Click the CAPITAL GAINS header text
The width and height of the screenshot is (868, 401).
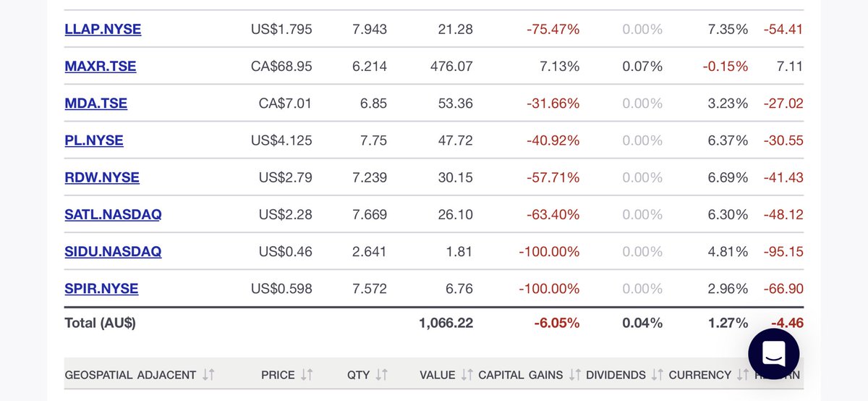pos(521,375)
